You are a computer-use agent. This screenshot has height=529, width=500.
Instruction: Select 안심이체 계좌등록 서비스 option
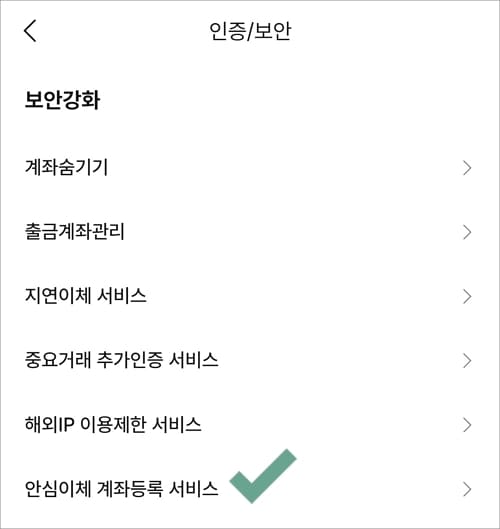(250, 489)
